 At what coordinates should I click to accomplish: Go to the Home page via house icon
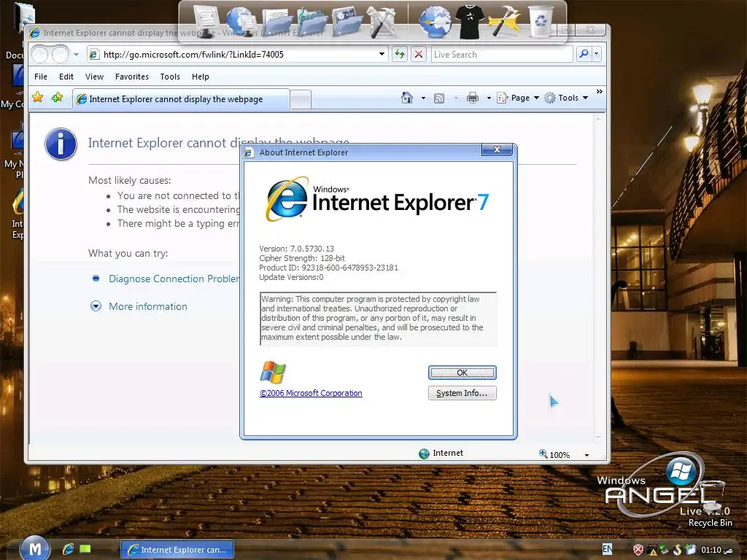pos(407,98)
